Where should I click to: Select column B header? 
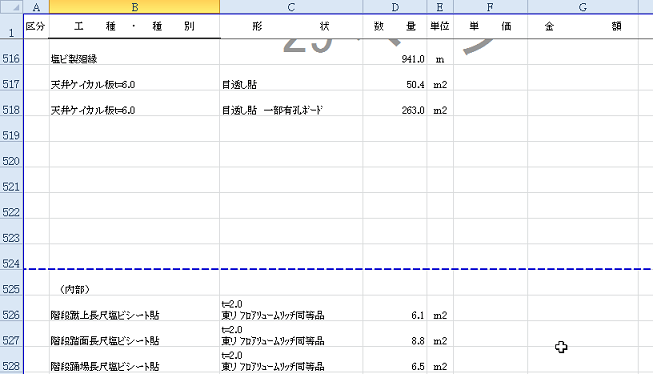[135, 7]
